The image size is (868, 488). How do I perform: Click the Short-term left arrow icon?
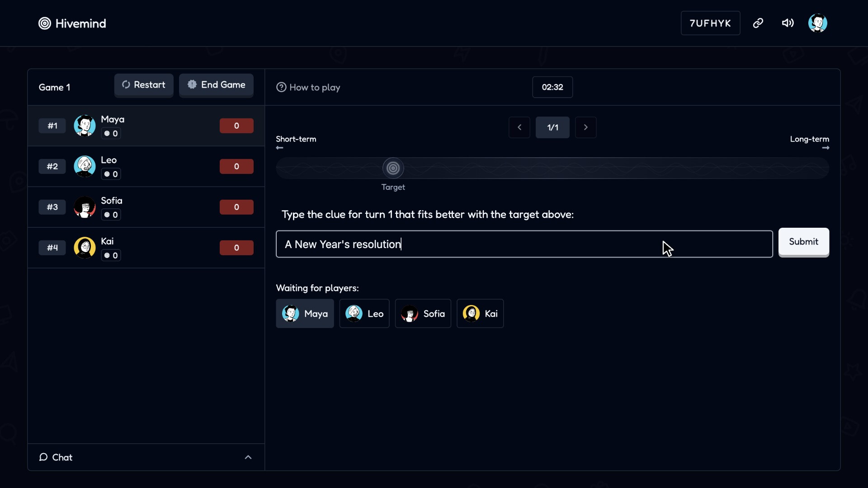(x=279, y=148)
